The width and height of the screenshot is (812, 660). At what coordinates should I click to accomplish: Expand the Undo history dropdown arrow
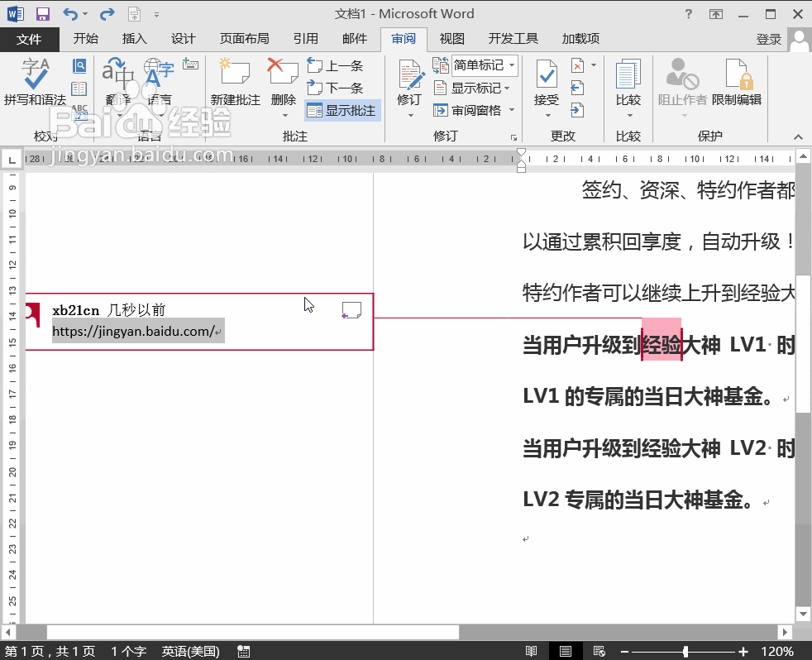coord(85,14)
